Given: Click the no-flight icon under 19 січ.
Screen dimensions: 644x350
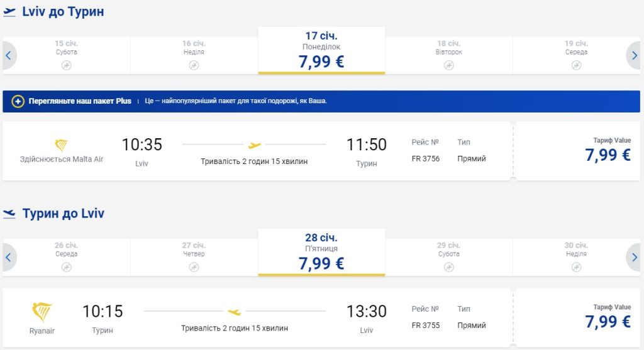Looking at the screenshot, I should pos(576,65).
